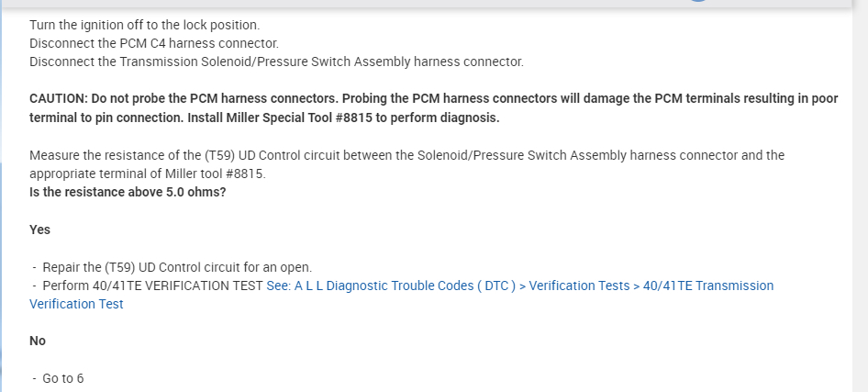Click the bold 'Yes' answer heading
This screenshot has height=392, width=868.
39,230
